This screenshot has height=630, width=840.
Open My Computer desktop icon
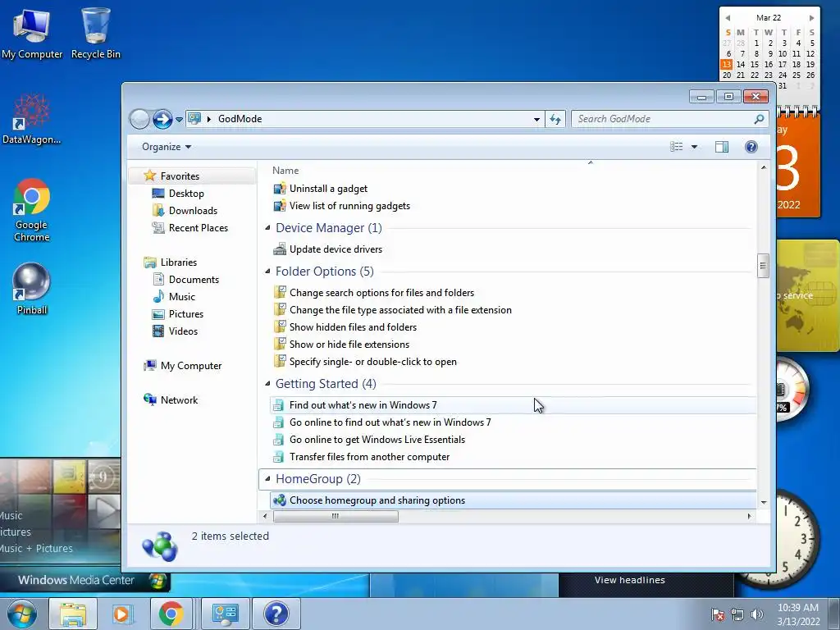pos(32,33)
